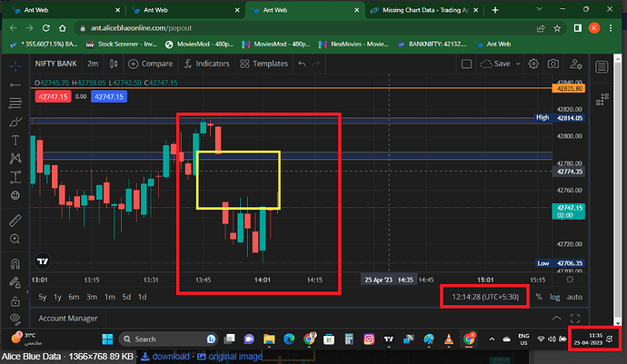Click the blue 42747.15 buy button
627x364 pixels.
(x=109, y=97)
